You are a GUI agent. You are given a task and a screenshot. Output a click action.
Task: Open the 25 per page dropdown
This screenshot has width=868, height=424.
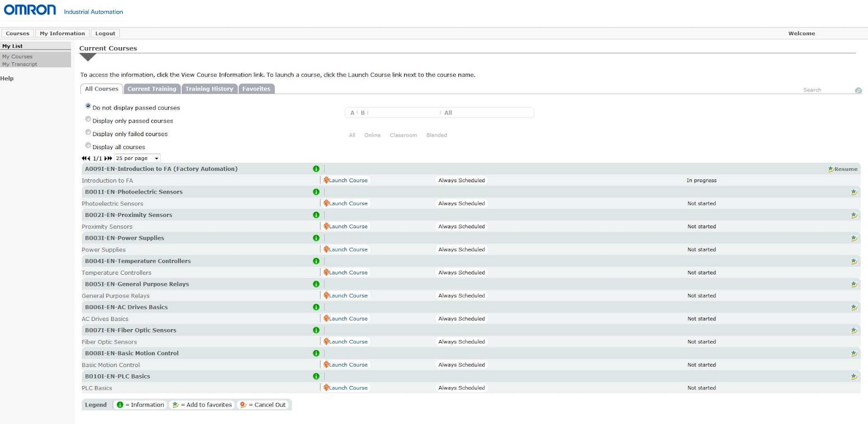pos(137,158)
